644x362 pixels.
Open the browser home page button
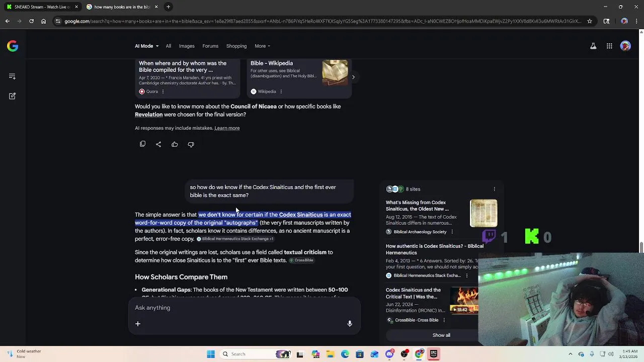click(43, 21)
